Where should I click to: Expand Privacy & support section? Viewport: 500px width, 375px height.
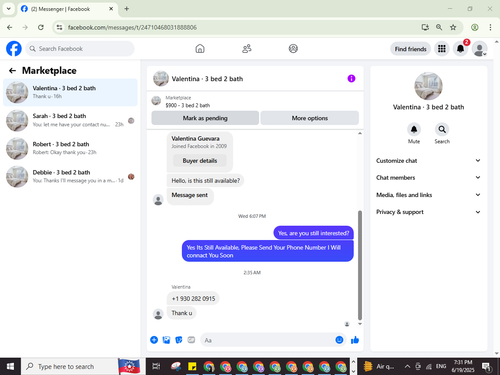[x=428, y=212]
